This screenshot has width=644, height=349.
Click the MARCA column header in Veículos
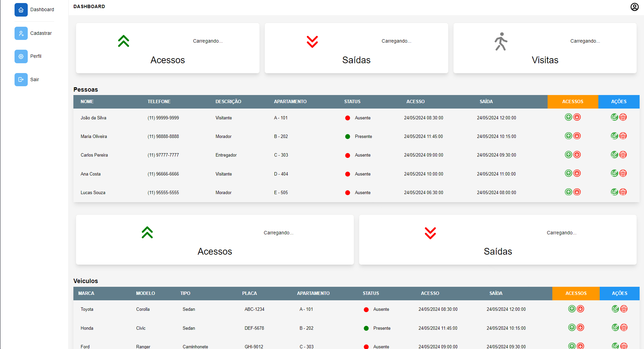tap(86, 294)
